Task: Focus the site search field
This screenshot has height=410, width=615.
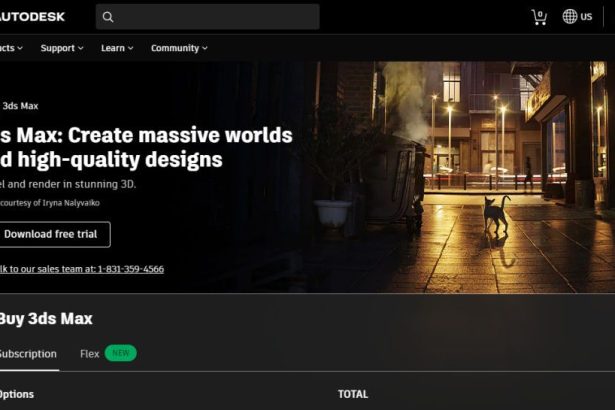Action: [x=207, y=17]
